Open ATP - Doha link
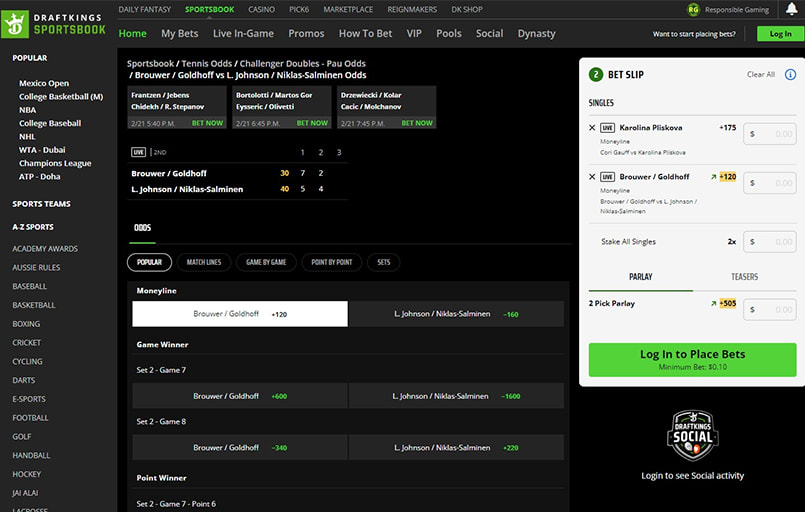The height and width of the screenshot is (512, 805). [x=40, y=177]
